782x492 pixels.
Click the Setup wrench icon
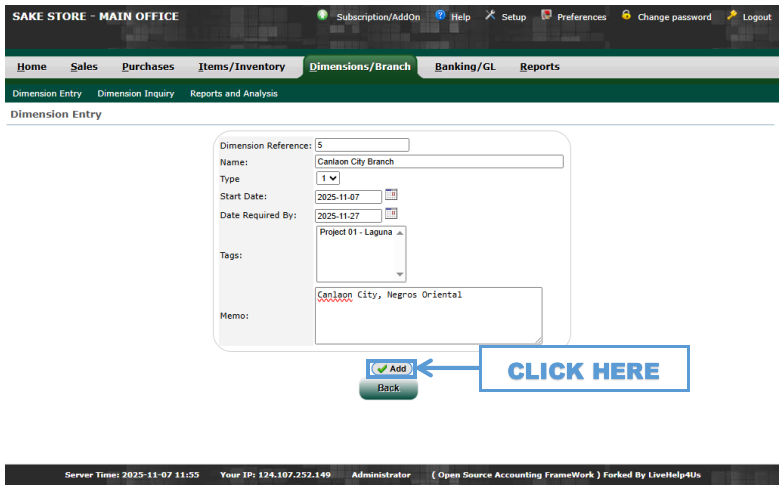coord(490,15)
